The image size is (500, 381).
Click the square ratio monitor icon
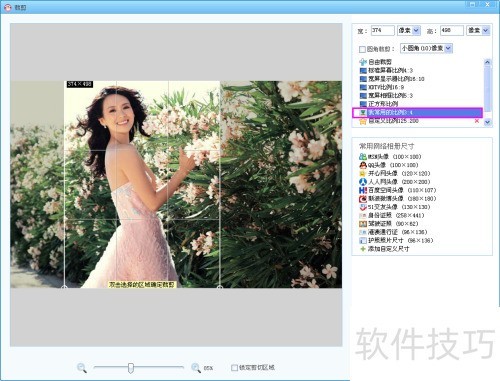[x=363, y=104]
